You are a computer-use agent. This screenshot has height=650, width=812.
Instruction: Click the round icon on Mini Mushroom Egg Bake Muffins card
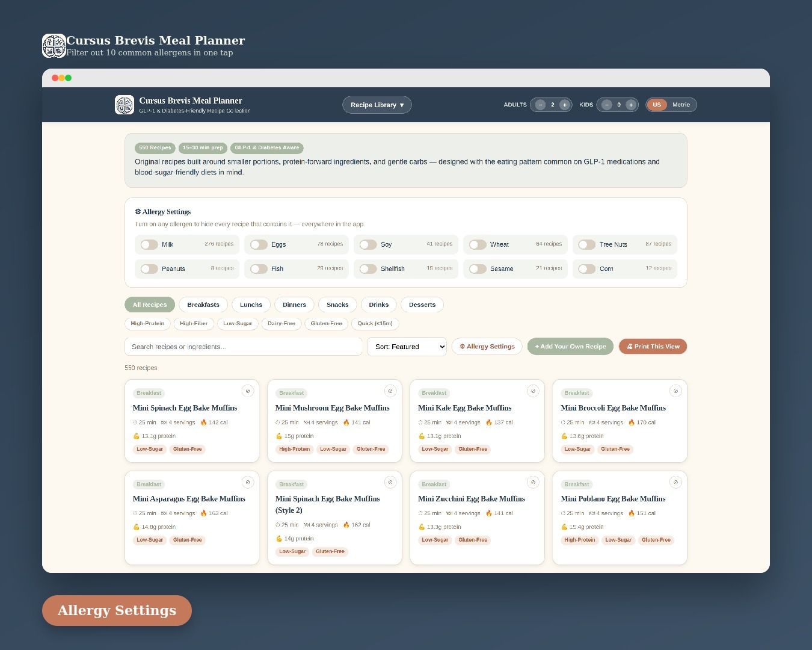click(x=390, y=391)
